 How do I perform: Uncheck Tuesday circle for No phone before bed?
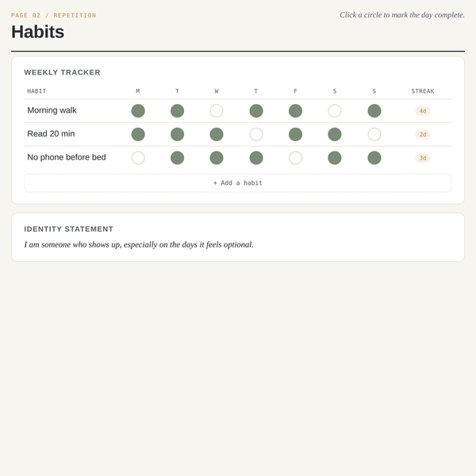(177, 158)
